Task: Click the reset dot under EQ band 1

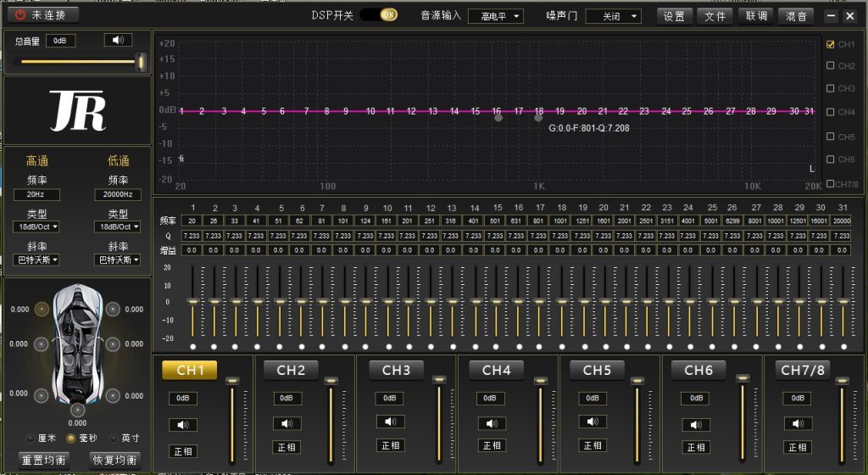Action: point(192,347)
